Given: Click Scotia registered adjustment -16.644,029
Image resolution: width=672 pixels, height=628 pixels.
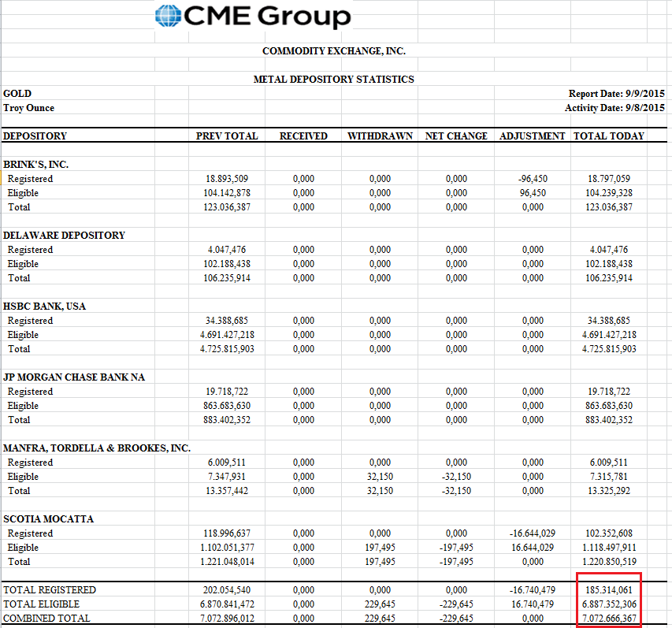Looking at the screenshot, I should pyautogui.click(x=533, y=533).
